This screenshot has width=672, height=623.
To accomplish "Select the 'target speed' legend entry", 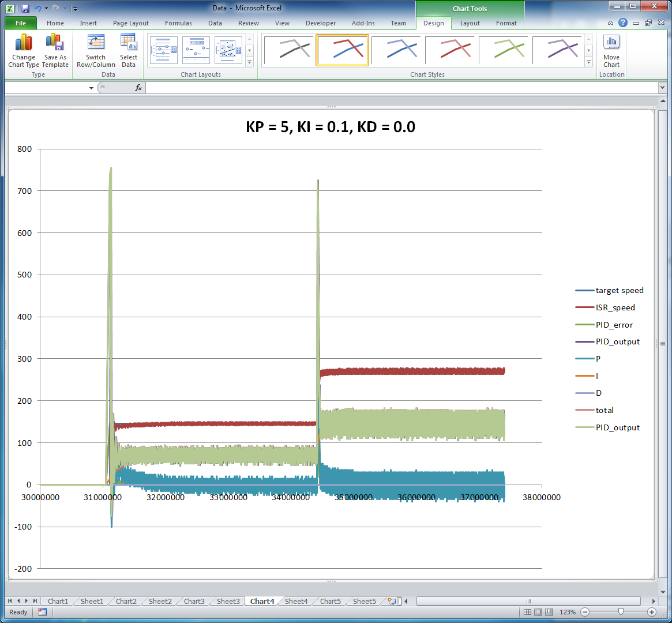I will (x=610, y=291).
